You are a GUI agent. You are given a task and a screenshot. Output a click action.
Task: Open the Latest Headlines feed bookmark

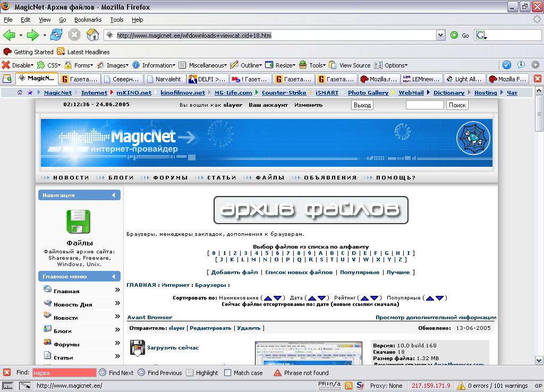(x=83, y=52)
